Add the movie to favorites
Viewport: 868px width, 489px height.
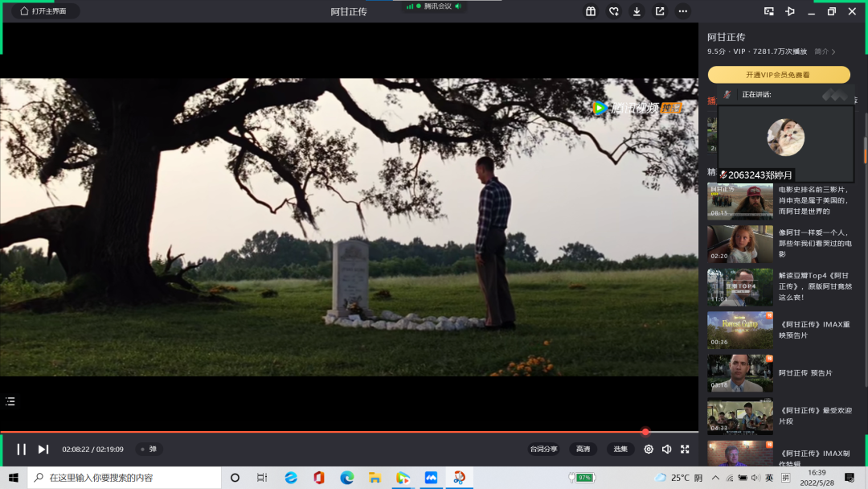(614, 11)
